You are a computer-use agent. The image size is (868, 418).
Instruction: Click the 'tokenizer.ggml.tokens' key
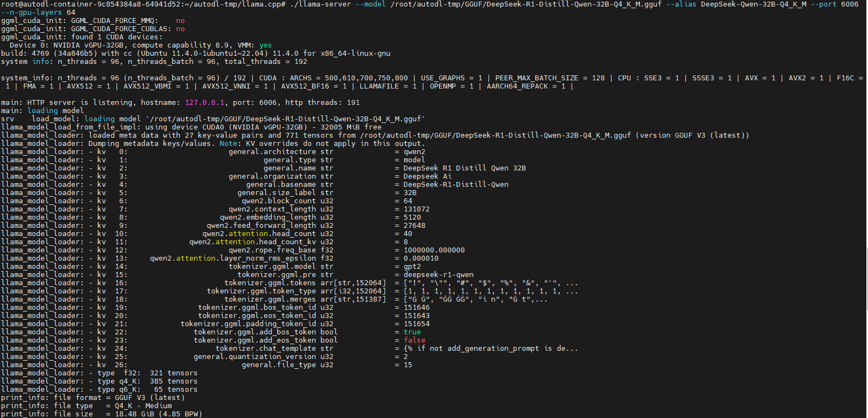[270, 283]
